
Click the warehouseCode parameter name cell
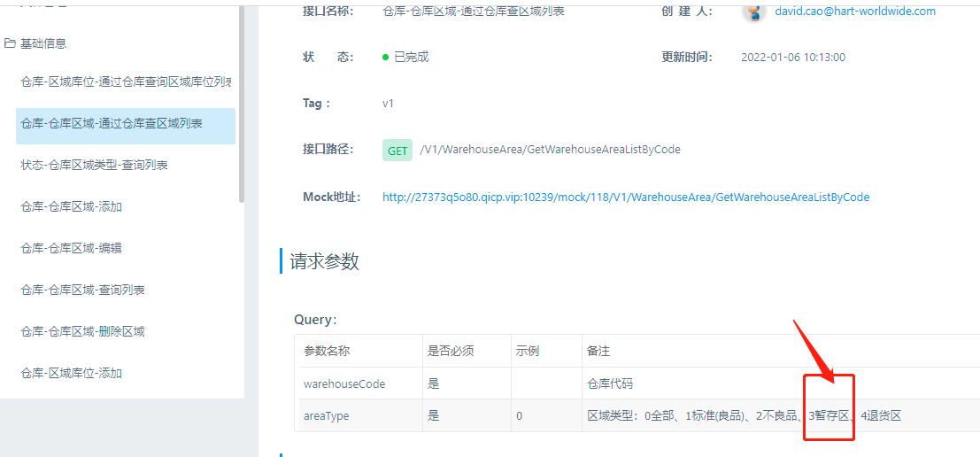[x=344, y=384]
